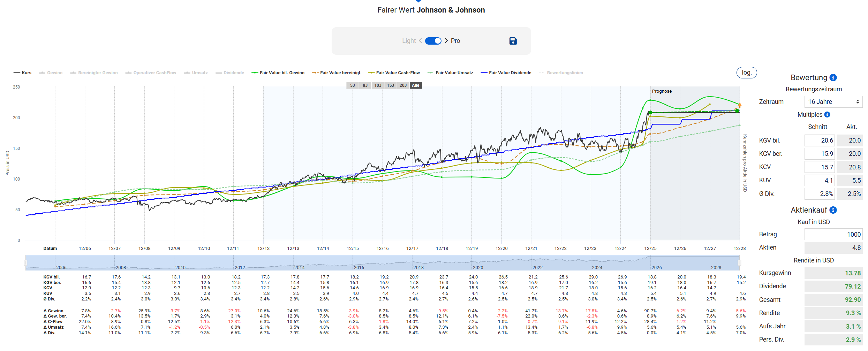This screenshot has height=351, width=868.
Task: Switch to the Alle time range
Action: point(416,85)
